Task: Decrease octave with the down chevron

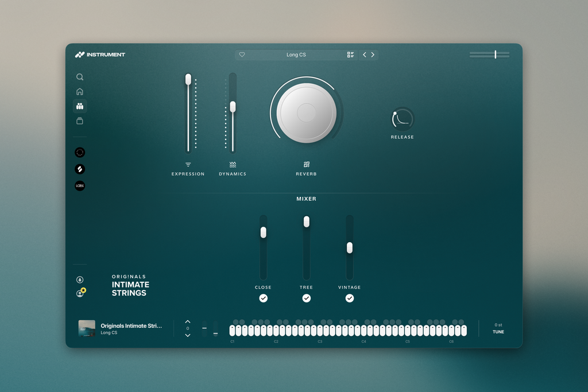Action: pyautogui.click(x=188, y=335)
